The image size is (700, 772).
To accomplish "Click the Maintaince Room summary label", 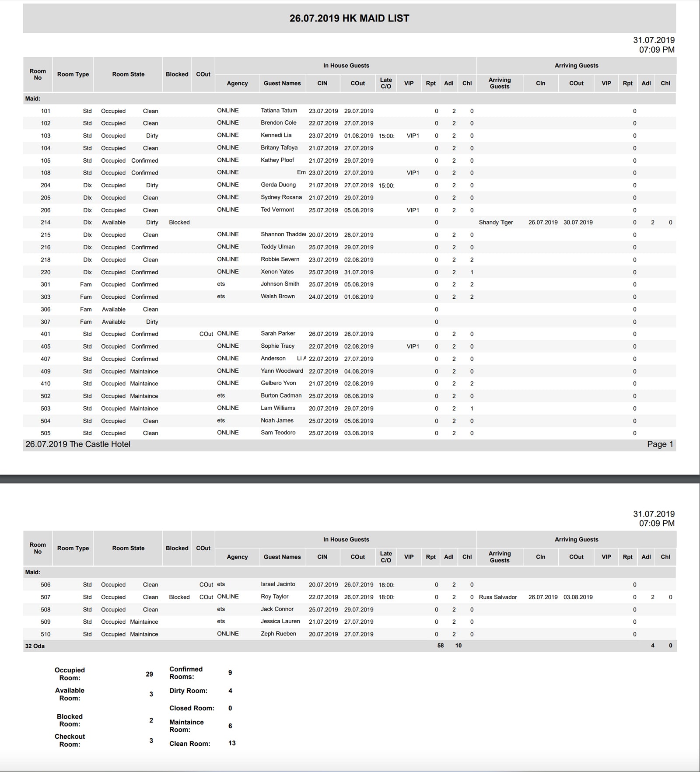I will point(186,726).
